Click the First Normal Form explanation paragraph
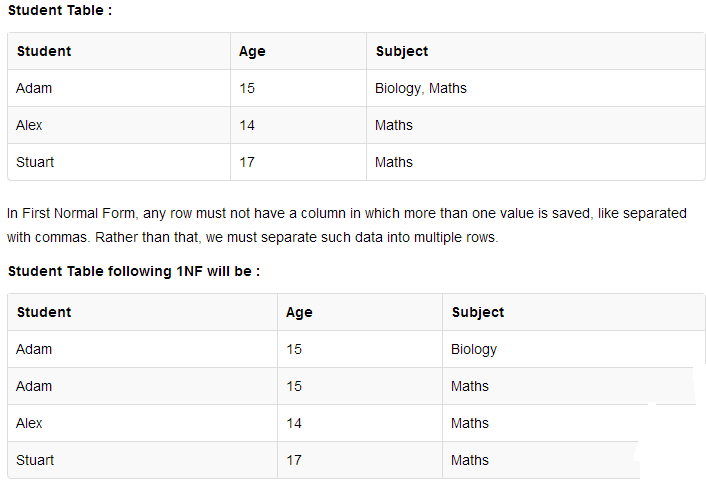The height and width of the screenshot is (482, 706). (353, 226)
